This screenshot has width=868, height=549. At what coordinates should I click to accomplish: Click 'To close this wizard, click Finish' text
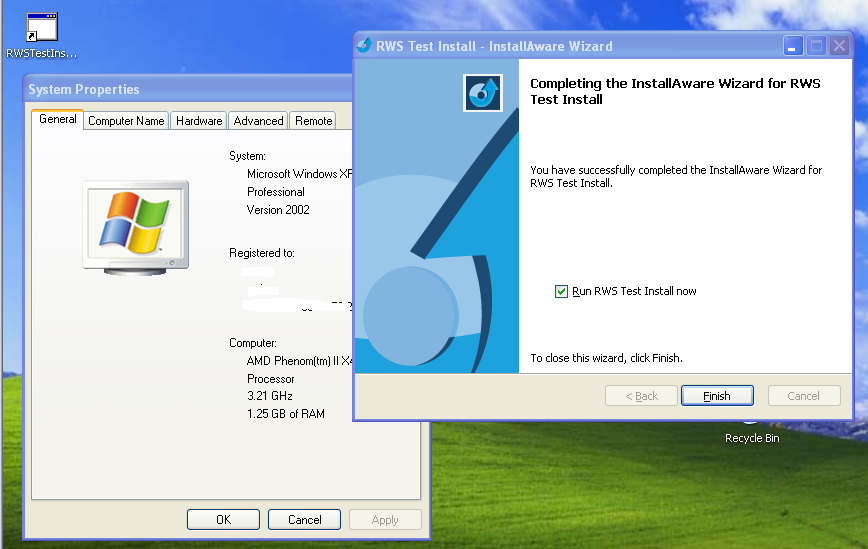(x=606, y=358)
